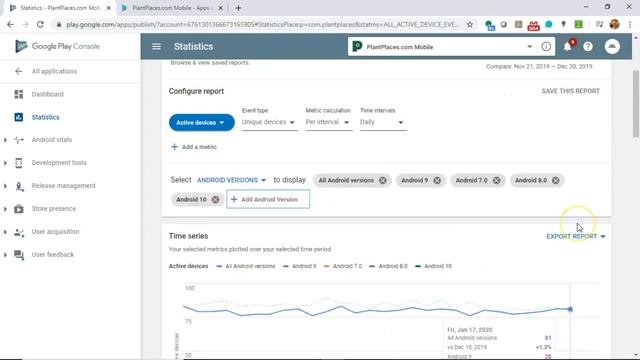The height and width of the screenshot is (360, 640).
Task: Click the Statistics chart icon
Action: point(19,117)
